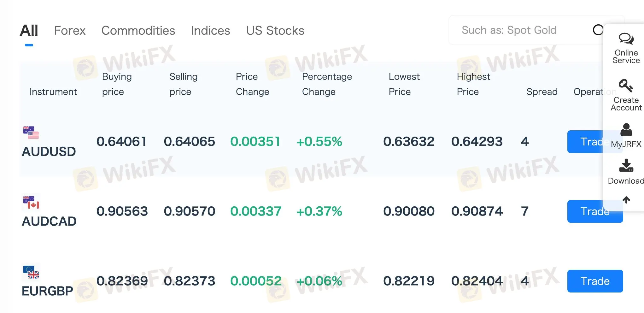Select the All tab
Viewport: 644px width, 313px height.
[29, 31]
